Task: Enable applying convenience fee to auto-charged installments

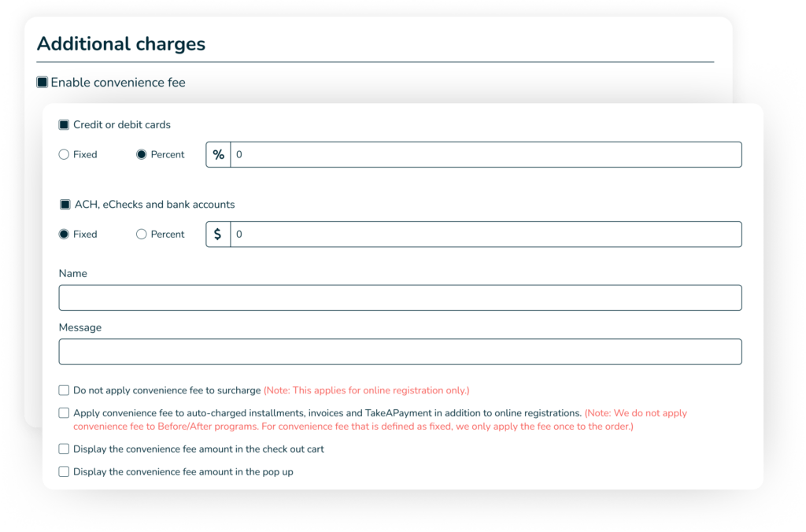Action: (64, 412)
